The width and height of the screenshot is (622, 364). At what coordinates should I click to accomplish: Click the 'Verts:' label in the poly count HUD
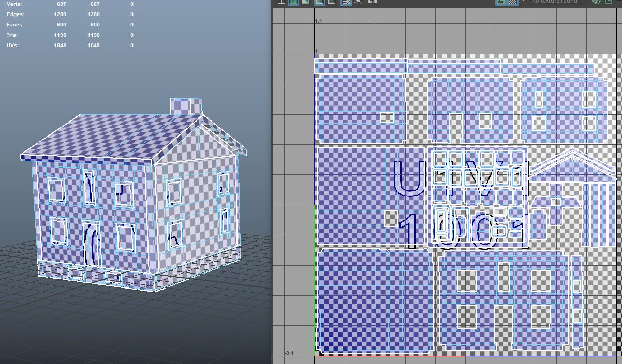14,4
